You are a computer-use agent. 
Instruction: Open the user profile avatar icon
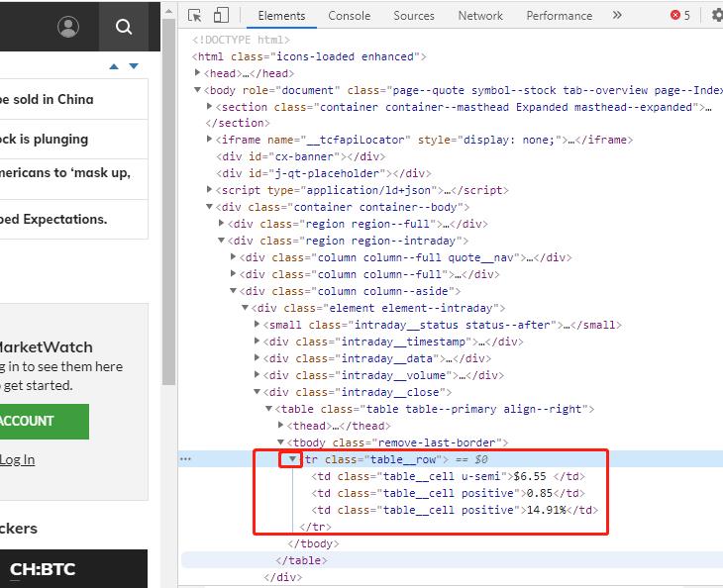(68, 27)
